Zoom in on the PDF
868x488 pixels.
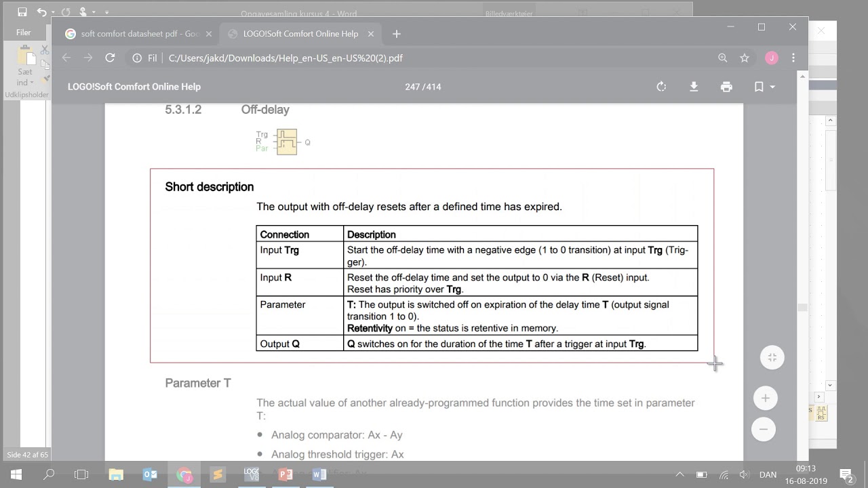click(x=765, y=399)
